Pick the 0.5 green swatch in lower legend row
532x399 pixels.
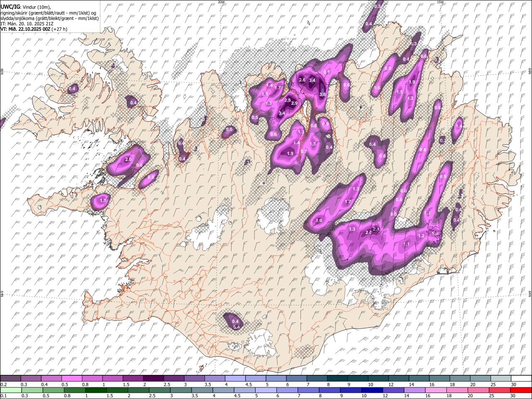[x=54, y=390]
